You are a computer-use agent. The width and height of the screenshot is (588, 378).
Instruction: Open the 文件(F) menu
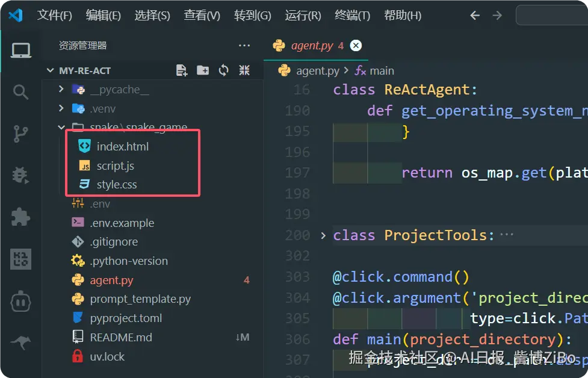pos(54,16)
